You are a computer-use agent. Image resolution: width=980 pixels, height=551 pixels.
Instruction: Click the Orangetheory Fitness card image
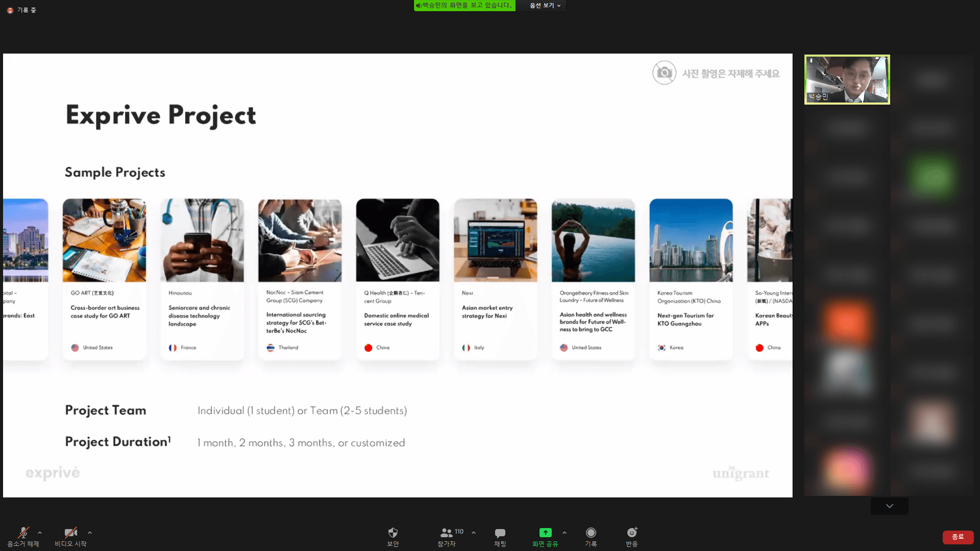[594, 240]
